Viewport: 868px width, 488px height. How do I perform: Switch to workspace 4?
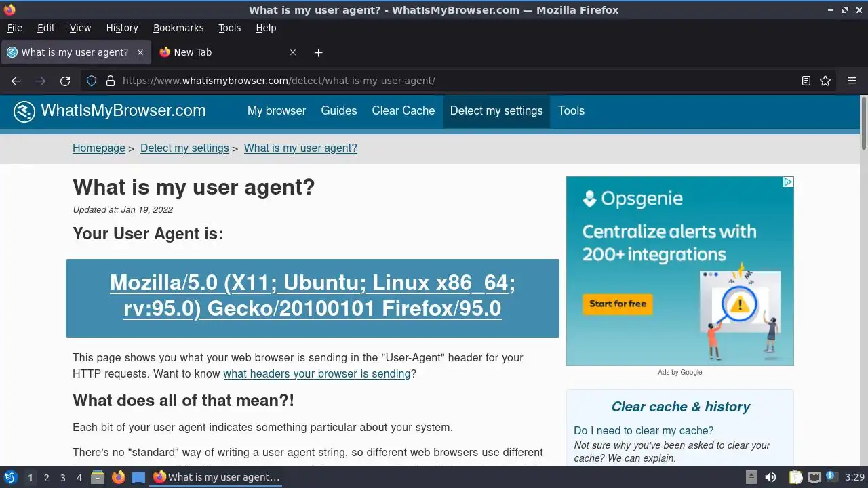click(79, 478)
